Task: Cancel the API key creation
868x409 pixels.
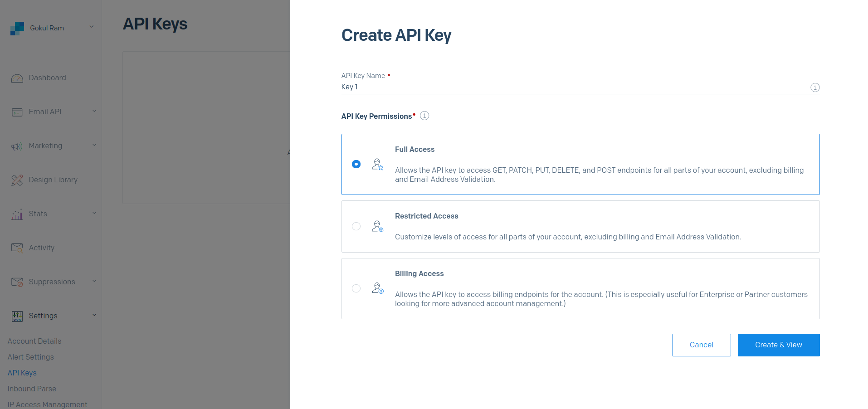Action: [x=701, y=345]
